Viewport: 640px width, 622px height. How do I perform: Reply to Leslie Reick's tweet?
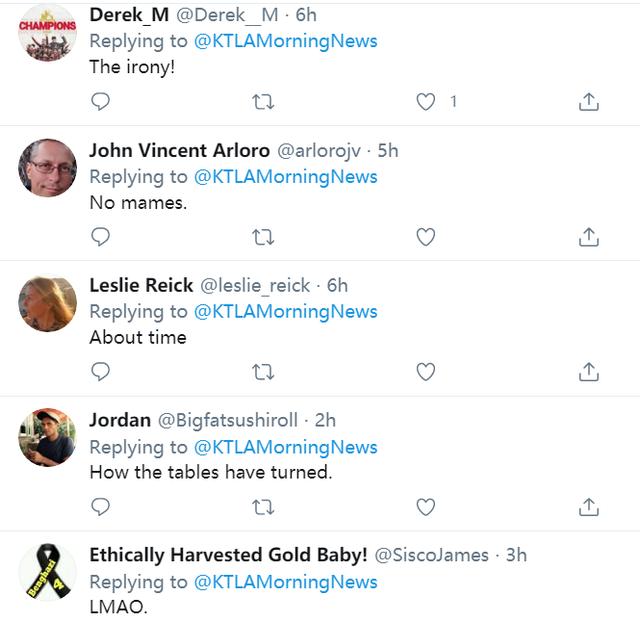coord(100,371)
